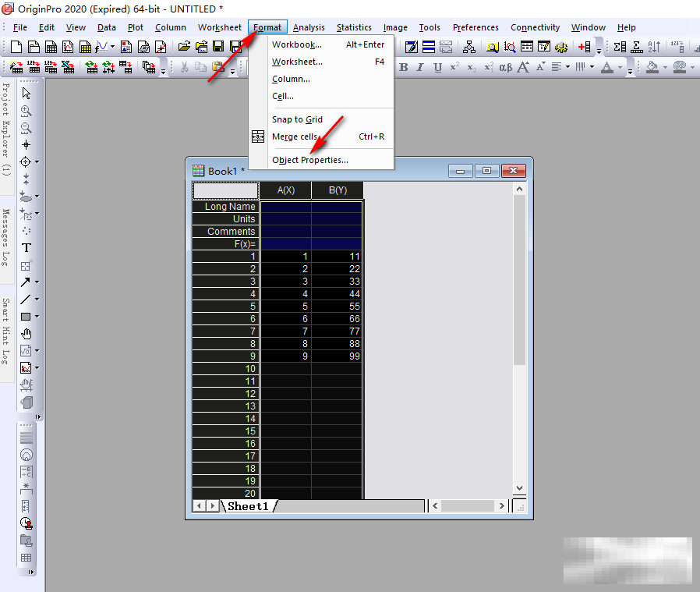Viewport: 700px width, 592px height.
Task: Toggle Bold formatting
Action: pyautogui.click(x=404, y=67)
